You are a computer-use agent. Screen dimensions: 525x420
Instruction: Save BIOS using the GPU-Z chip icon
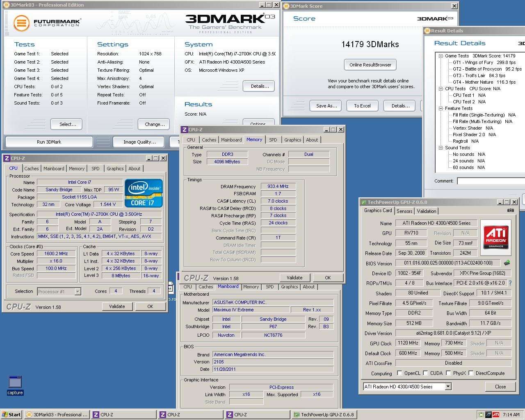(x=507, y=263)
